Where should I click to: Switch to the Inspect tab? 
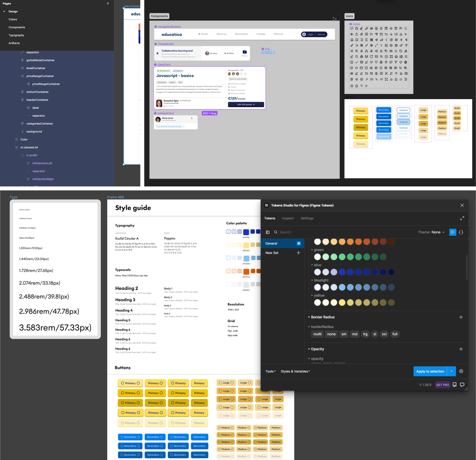tap(288, 218)
